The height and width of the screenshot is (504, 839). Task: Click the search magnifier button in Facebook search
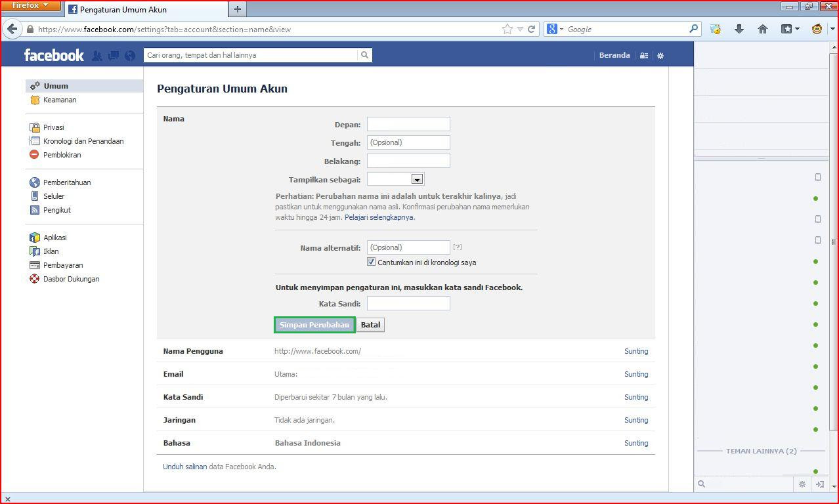click(364, 55)
